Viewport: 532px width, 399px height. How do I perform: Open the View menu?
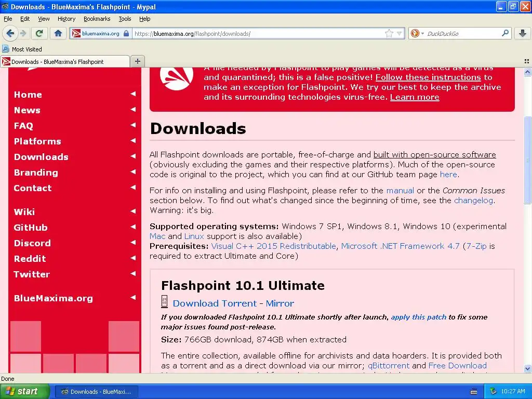[44, 19]
